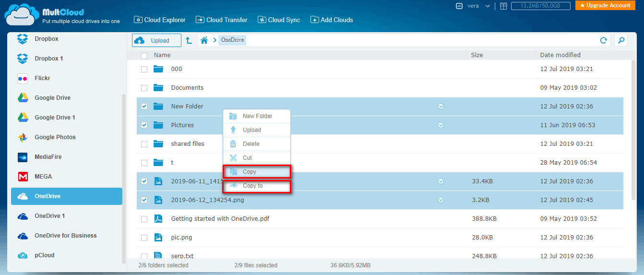
Task: Click the 13.2MB/50.0GB storage usage bar
Action: pyautogui.click(x=541, y=6)
